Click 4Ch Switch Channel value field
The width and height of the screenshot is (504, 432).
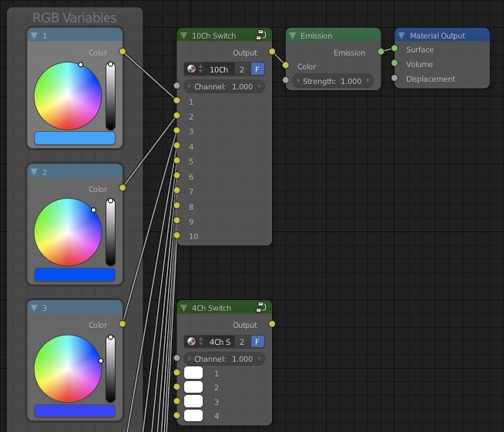pos(224,359)
